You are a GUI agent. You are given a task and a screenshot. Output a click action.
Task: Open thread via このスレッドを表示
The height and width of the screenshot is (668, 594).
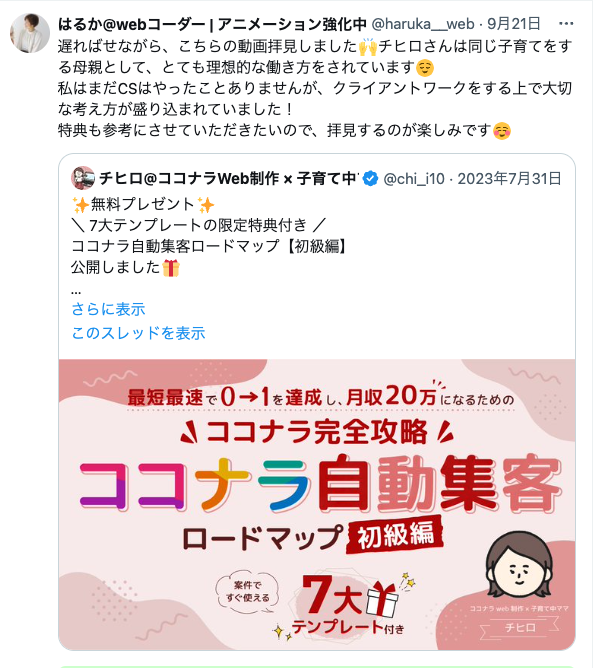pos(138,333)
